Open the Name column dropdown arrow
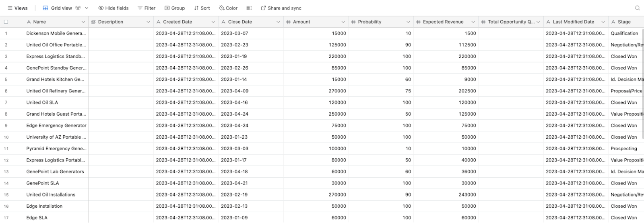This screenshot has height=223, width=644. (83, 22)
